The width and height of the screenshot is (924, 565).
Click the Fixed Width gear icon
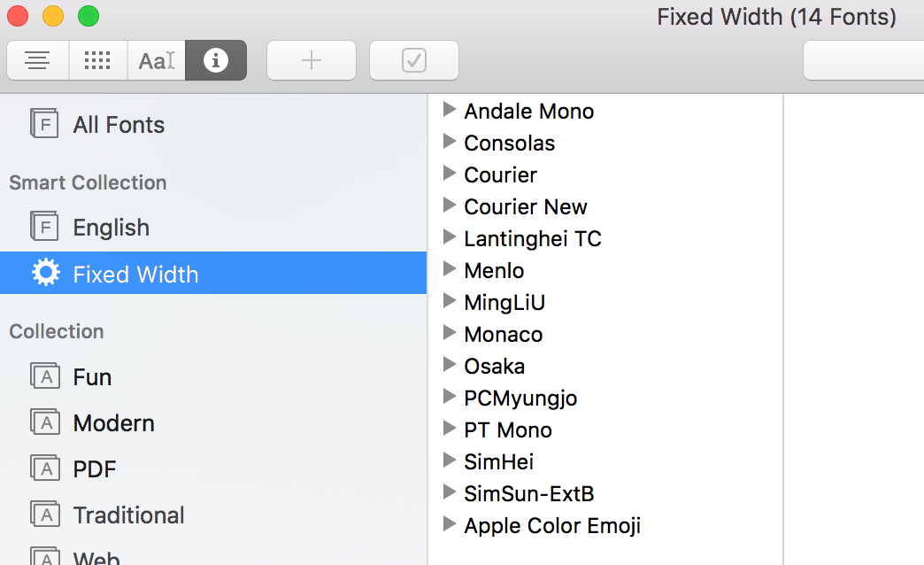[x=44, y=274]
